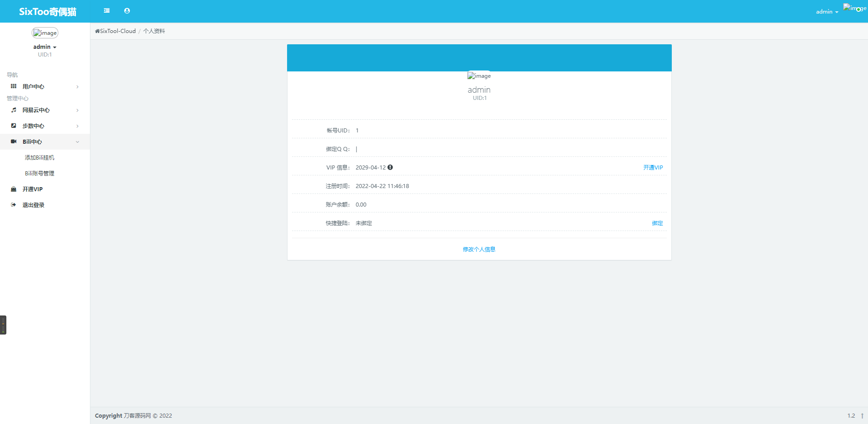Click the VIP date 2029-04-12
Image resolution: width=868 pixels, height=424 pixels.
coord(371,167)
